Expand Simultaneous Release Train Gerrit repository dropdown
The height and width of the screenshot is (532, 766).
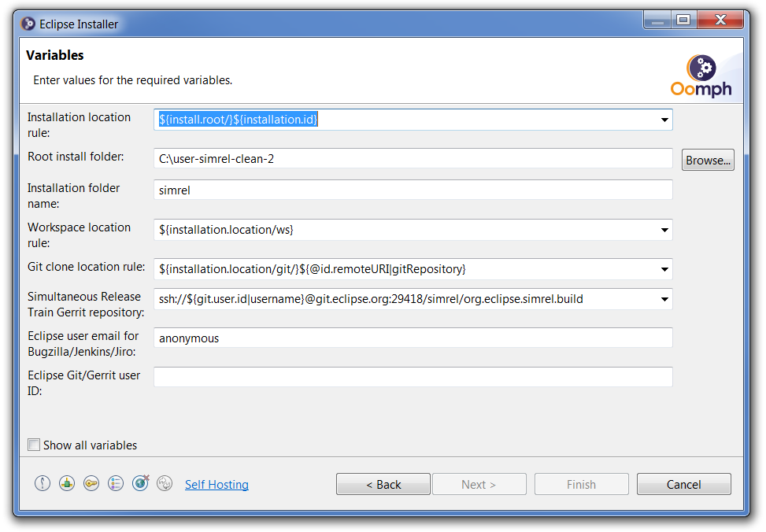[664, 299]
